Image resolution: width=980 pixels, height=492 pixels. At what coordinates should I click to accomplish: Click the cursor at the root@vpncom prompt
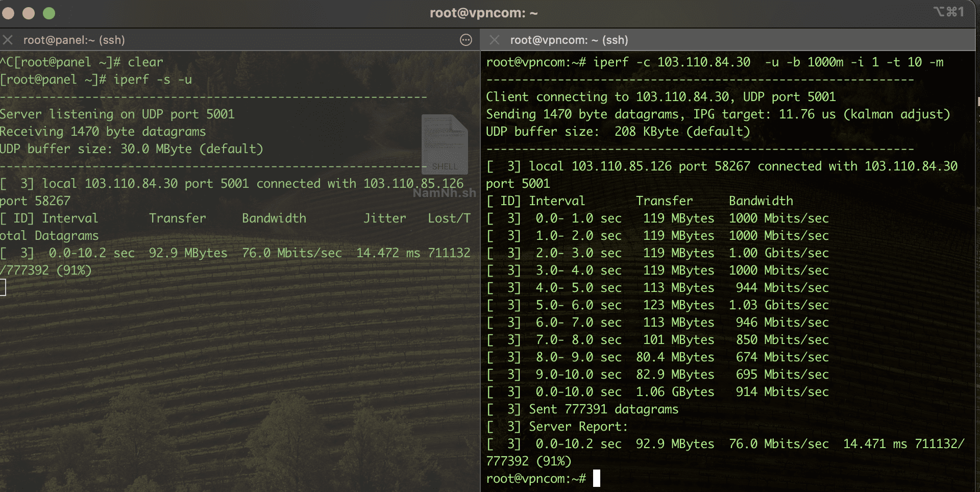coord(596,479)
